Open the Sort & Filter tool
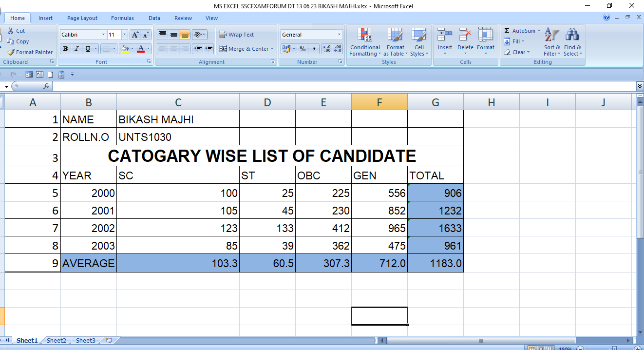 (x=551, y=35)
